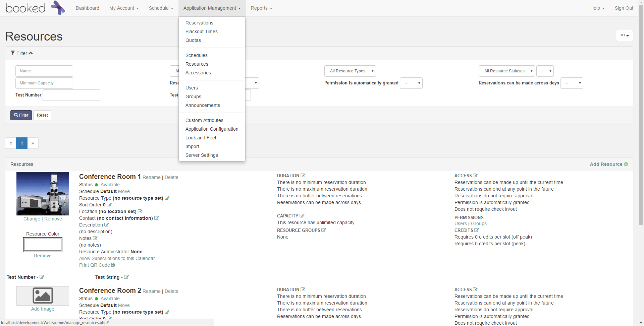644x326 pixels.
Task: Open the ellipsis actions menu top right
Action: 624,35
